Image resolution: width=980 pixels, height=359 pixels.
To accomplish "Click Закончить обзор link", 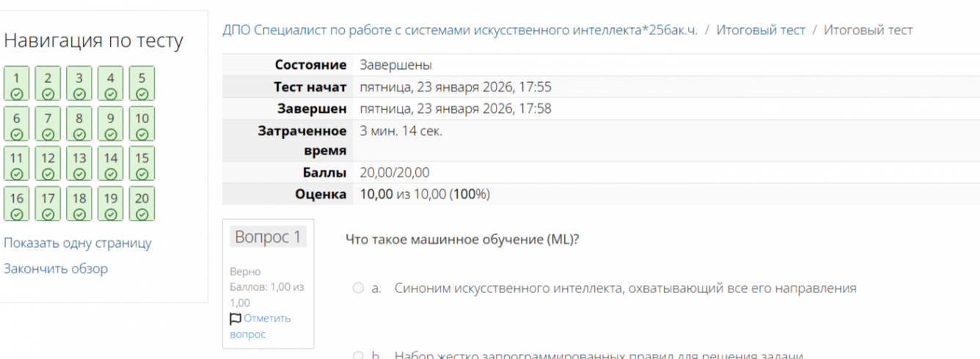I will click(56, 269).
